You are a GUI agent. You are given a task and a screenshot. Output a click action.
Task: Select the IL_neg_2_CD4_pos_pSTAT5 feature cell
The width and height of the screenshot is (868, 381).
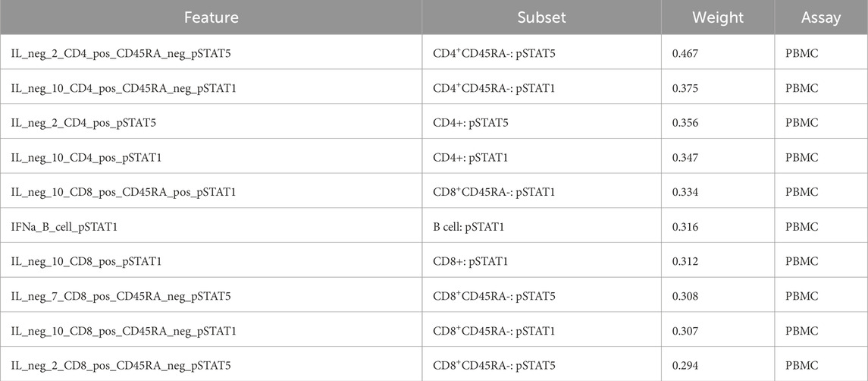pos(84,122)
